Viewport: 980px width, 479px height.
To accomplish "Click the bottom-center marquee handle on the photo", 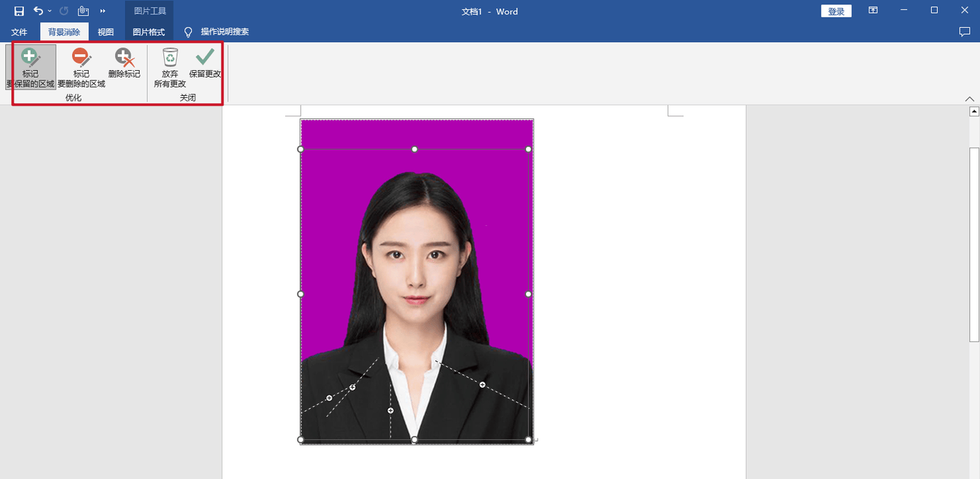I will [x=414, y=440].
